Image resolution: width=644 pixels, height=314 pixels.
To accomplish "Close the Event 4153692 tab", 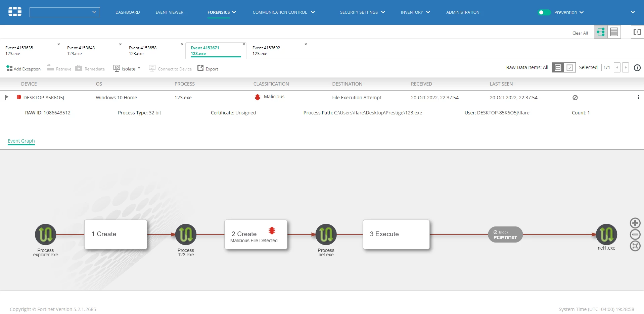I will (x=306, y=44).
